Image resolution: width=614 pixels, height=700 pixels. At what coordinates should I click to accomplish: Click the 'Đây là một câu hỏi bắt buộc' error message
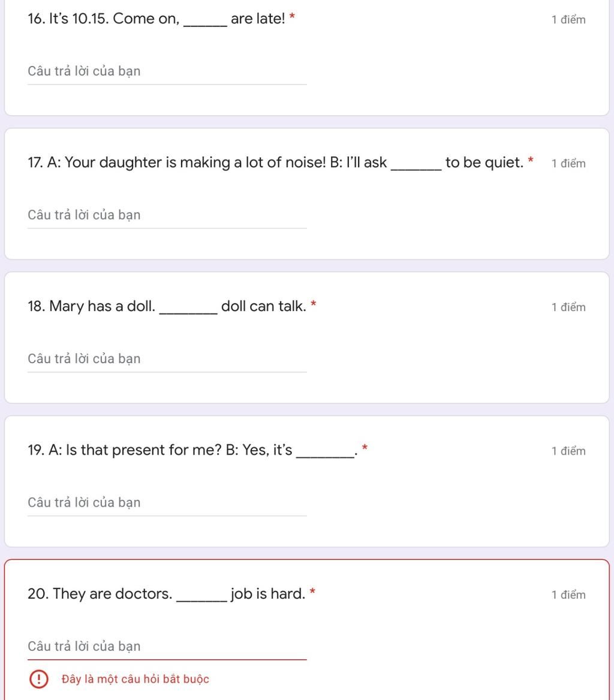pyautogui.click(x=135, y=679)
